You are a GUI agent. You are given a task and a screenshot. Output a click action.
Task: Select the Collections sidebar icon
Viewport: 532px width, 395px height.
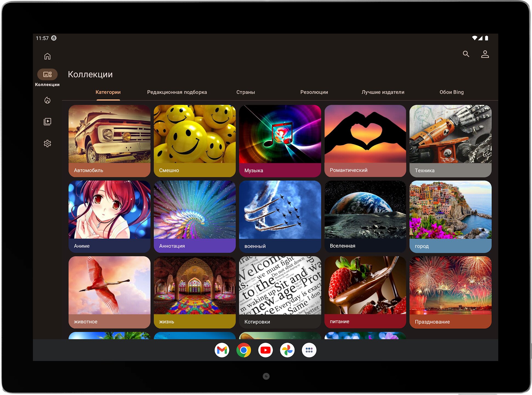[x=47, y=74]
